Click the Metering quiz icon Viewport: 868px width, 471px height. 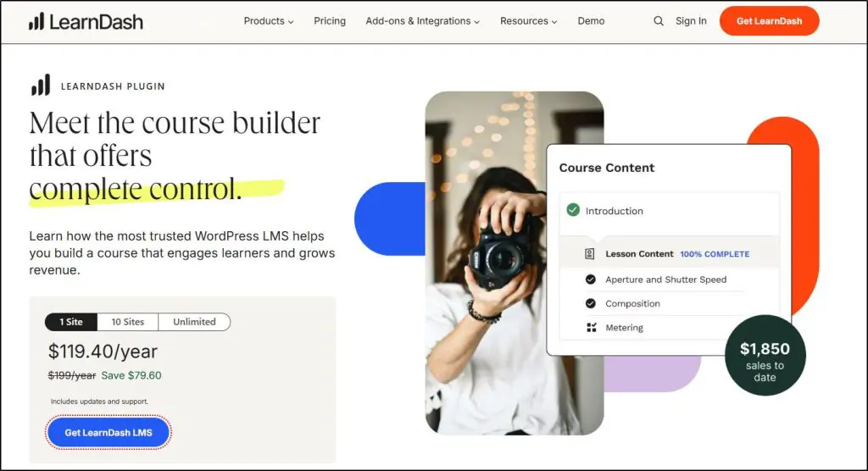click(x=591, y=328)
